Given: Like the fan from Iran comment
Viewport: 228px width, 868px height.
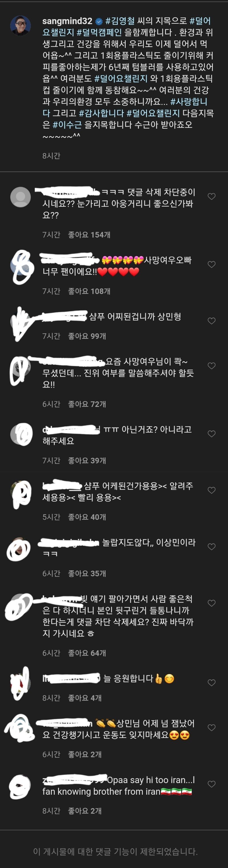Looking at the screenshot, I should (211, 784).
